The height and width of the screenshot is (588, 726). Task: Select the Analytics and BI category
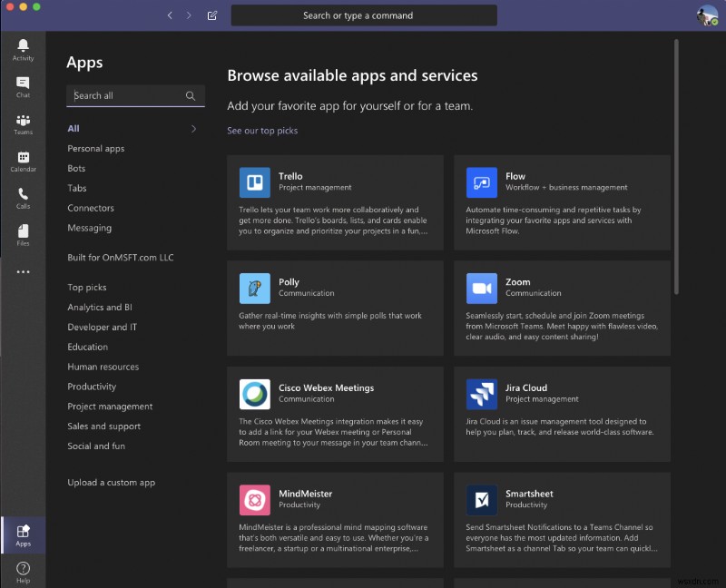coord(100,307)
